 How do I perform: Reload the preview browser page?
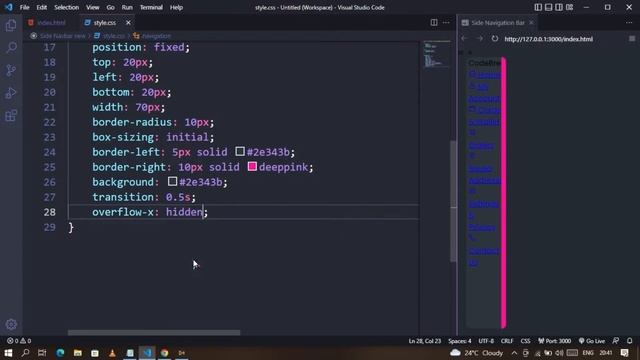(x=495, y=39)
